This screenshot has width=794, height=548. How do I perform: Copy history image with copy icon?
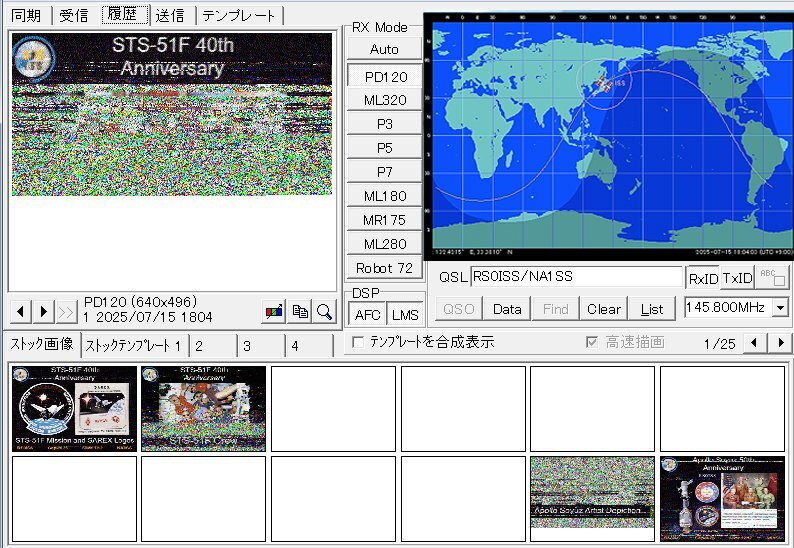click(x=299, y=311)
